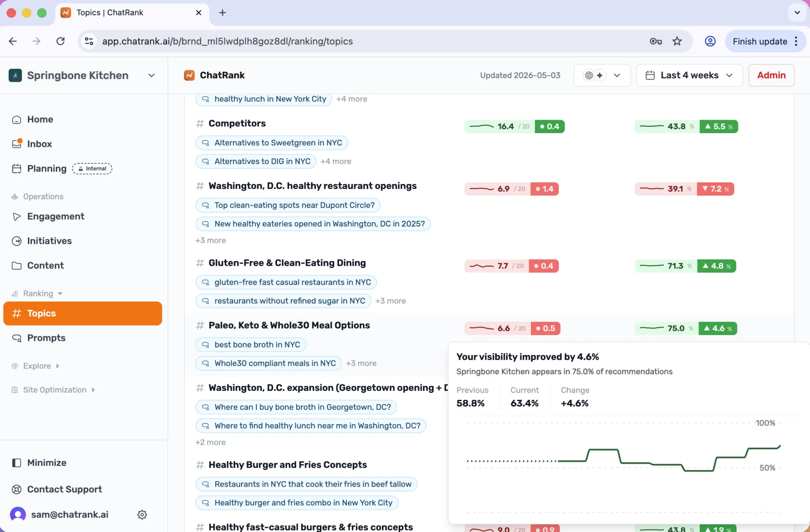Open the AI model selector dropdown
The image size is (810, 532).
pos(602,75)
